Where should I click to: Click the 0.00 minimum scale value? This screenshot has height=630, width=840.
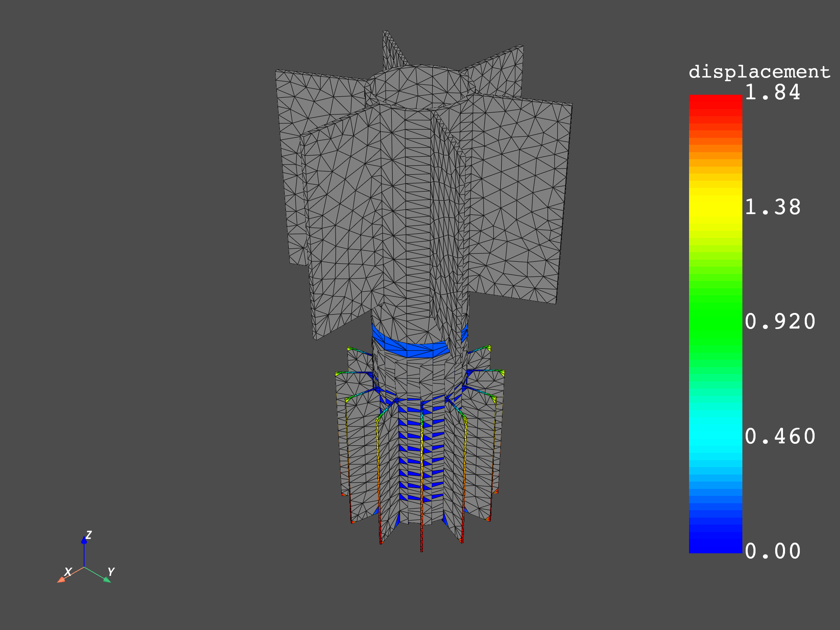[772, 551]
